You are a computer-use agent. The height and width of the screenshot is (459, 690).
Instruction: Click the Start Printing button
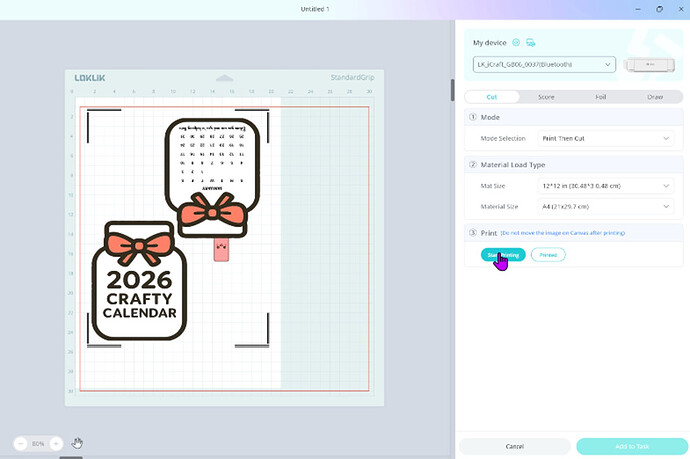pos(502,255)
